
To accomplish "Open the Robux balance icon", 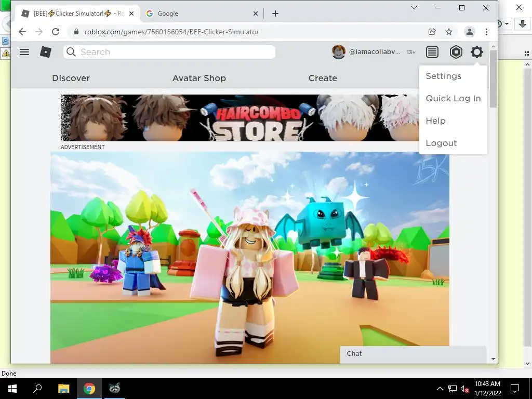I will [x=456, y=52].
